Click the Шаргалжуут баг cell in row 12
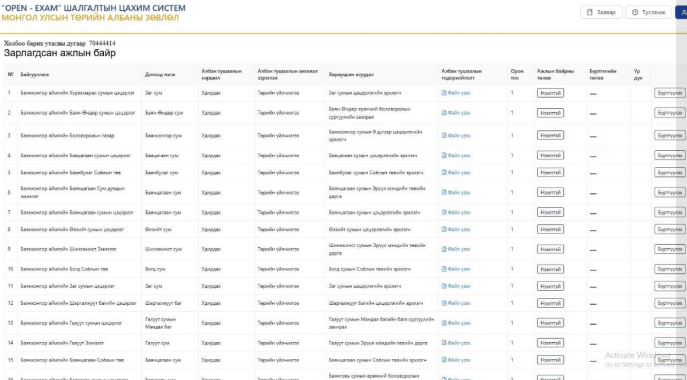687x380 pixels. point(163,303)
